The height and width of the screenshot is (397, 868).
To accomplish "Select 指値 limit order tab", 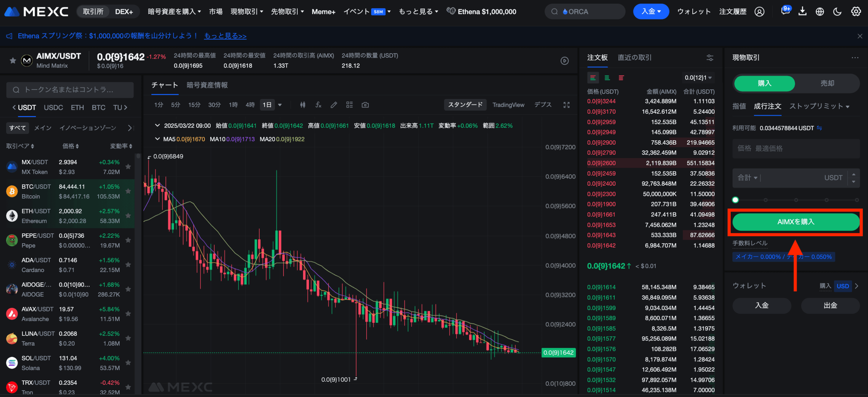I will [739, 106].
